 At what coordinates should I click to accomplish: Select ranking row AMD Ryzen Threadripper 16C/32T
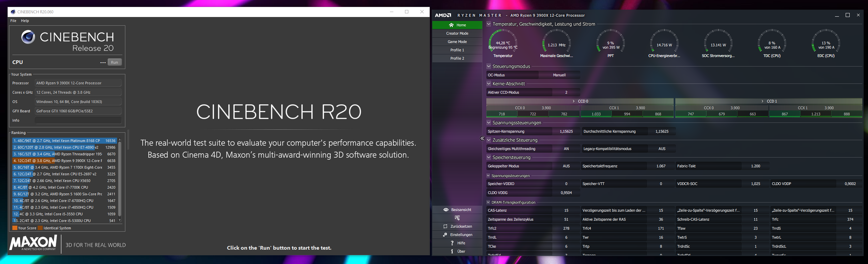64,154
